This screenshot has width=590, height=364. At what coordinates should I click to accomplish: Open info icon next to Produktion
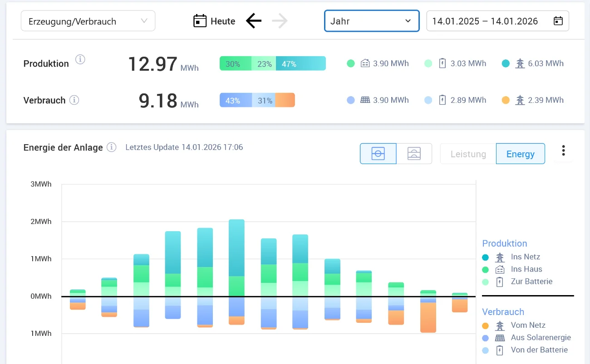(80, 59)
